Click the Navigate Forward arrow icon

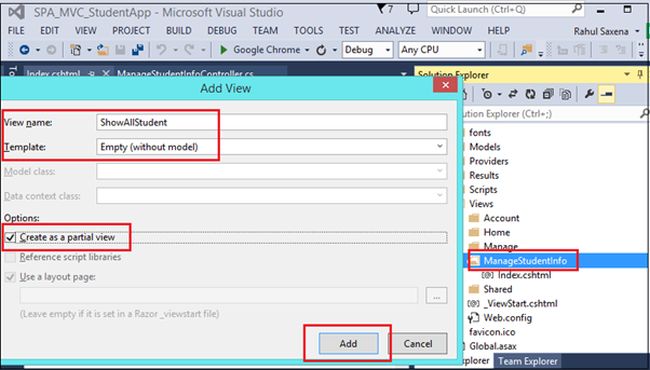(51, 50)
